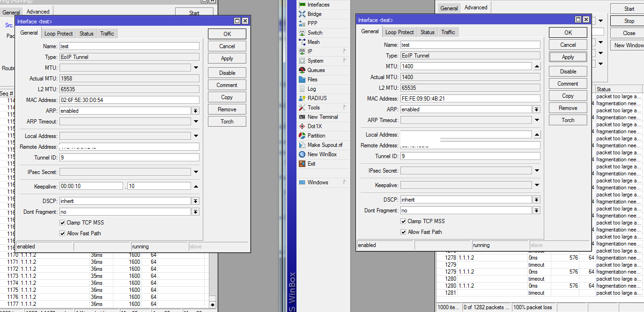The image size is (644, 312).
Task: Expand the MTU field in left Interface dialog
Action: tap(196, 68)
